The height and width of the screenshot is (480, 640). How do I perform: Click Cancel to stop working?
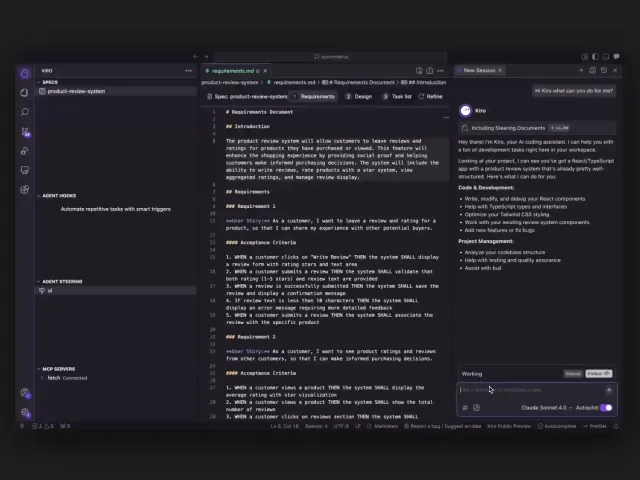pyautogui.click(x=573, y=374)
